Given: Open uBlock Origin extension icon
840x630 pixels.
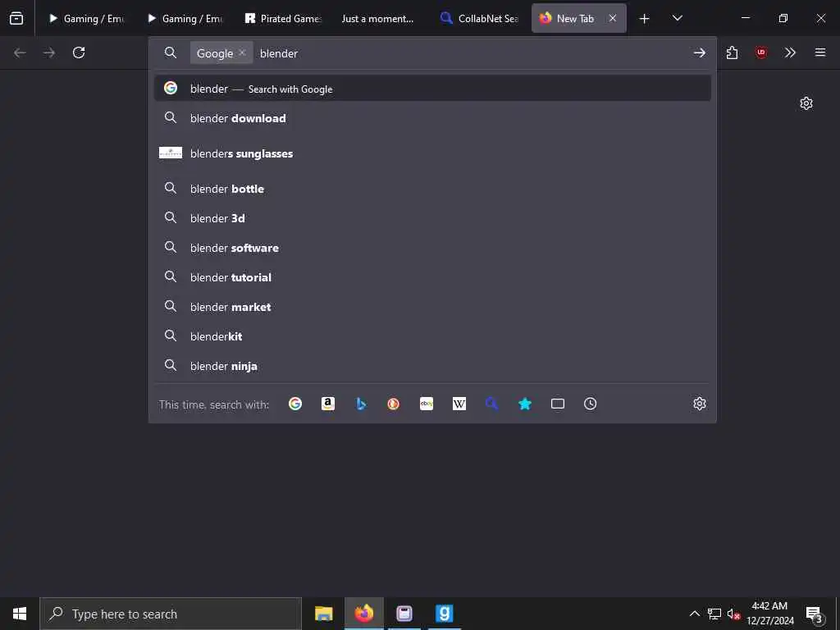Looking at the screenshot, I should click(x=760, y=52).
